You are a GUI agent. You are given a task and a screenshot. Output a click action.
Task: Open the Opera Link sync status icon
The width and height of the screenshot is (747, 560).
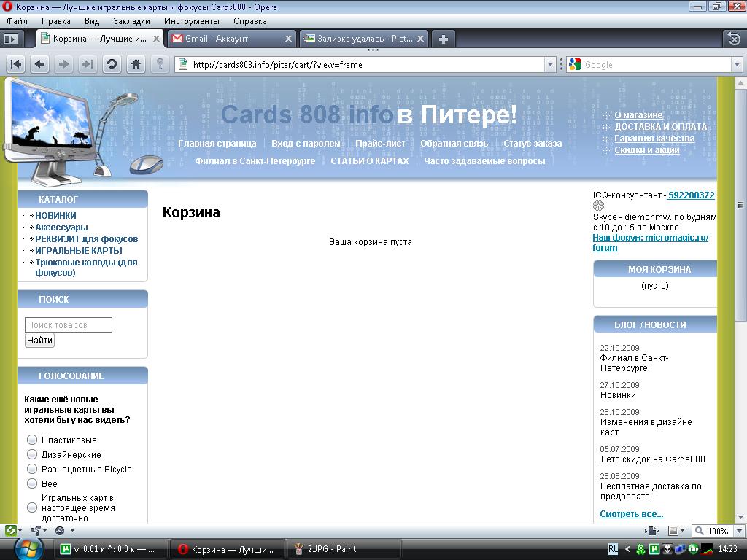(x=11, y=530)
